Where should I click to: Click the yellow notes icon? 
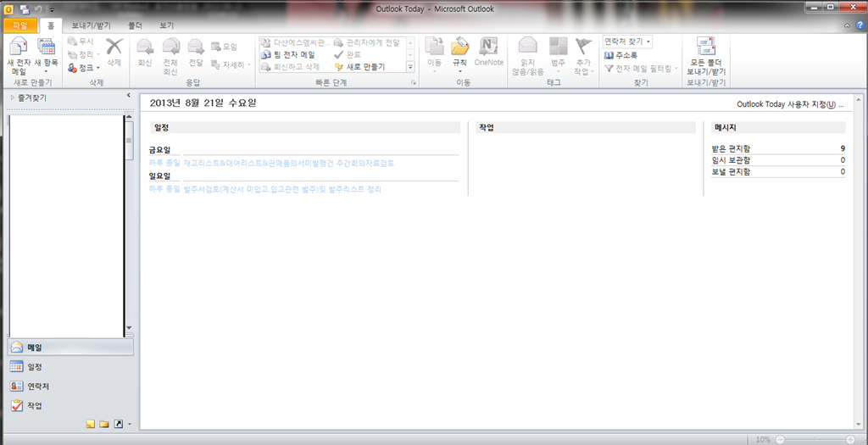click(91, 424)
